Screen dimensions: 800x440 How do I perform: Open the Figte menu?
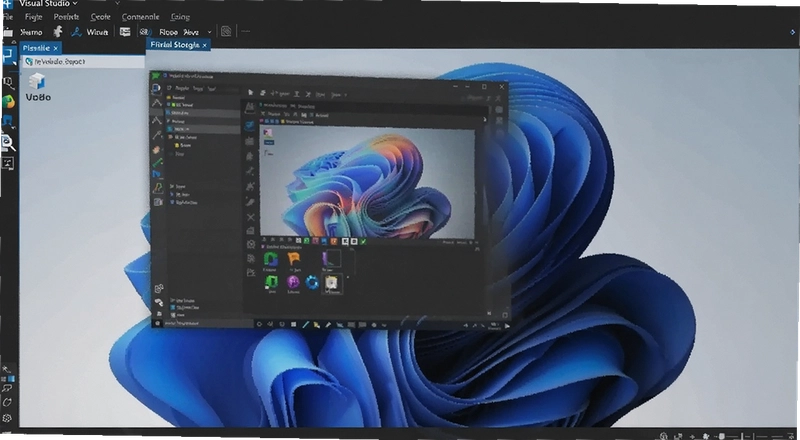[33, 17]
